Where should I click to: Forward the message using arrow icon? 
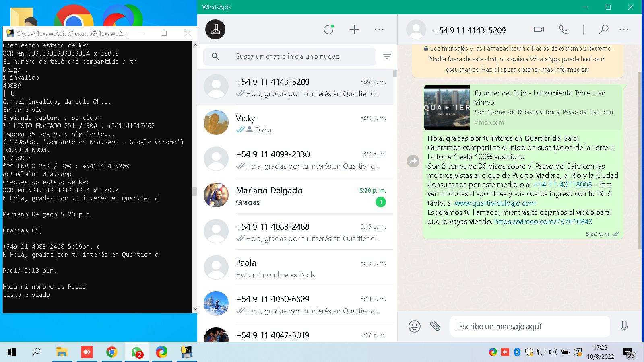click(413, 161)
